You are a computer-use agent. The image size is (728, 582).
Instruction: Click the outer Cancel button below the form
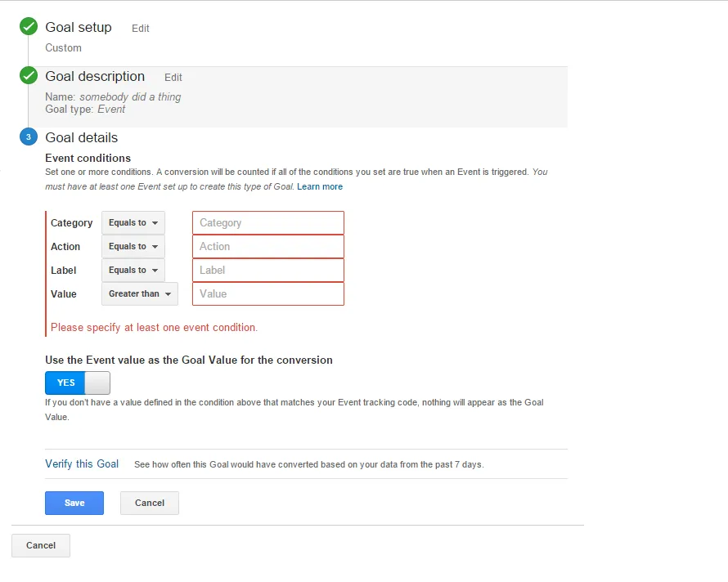pyautogui.click(x=41, y=545)
